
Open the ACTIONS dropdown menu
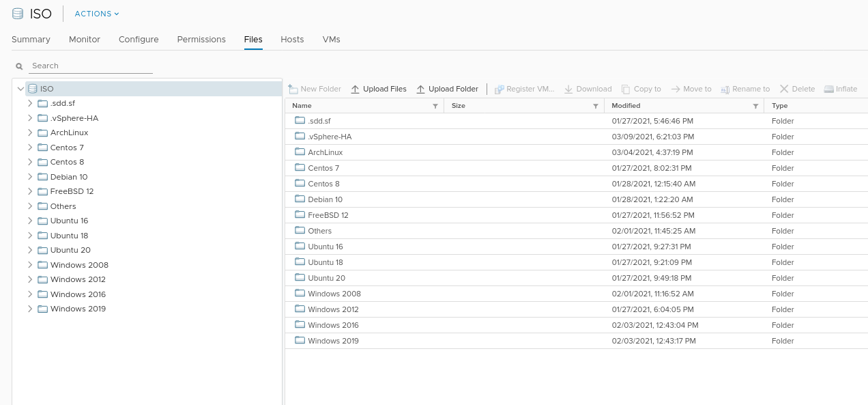click(95, 13)
